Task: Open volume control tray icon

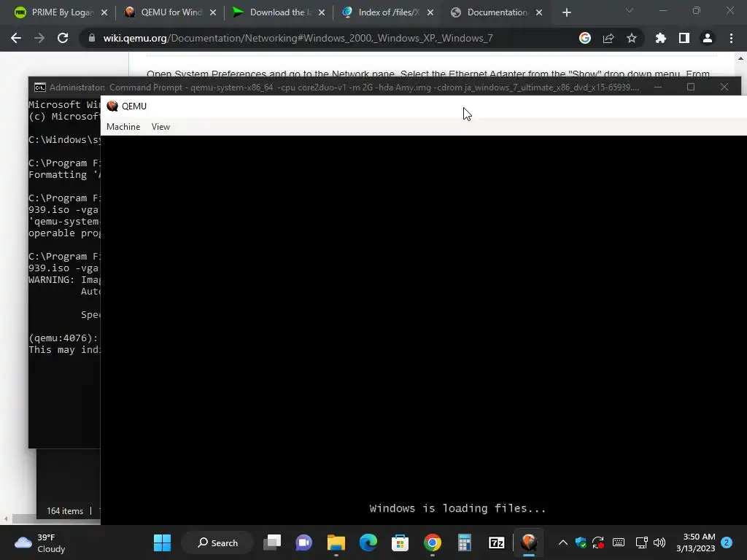Action: coord(659,542)
